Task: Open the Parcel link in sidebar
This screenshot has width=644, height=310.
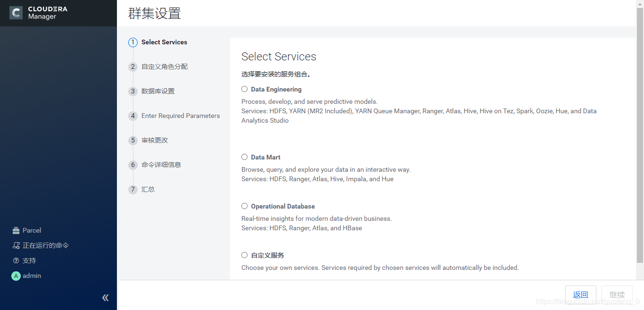Action: coord(32,230)
